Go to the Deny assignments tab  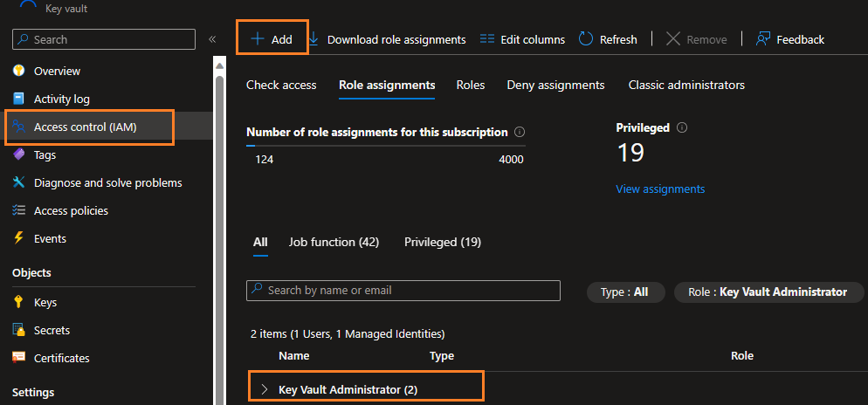[555, 86]
